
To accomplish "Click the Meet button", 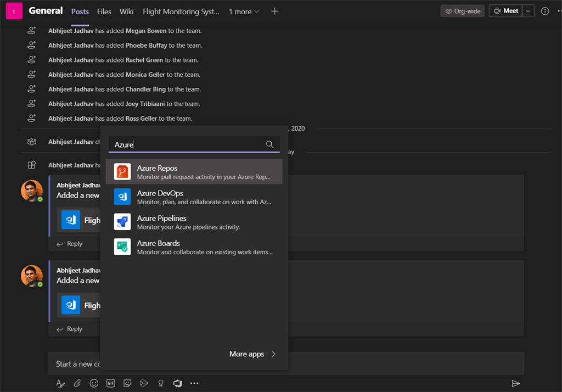I will tap(505, 11).
